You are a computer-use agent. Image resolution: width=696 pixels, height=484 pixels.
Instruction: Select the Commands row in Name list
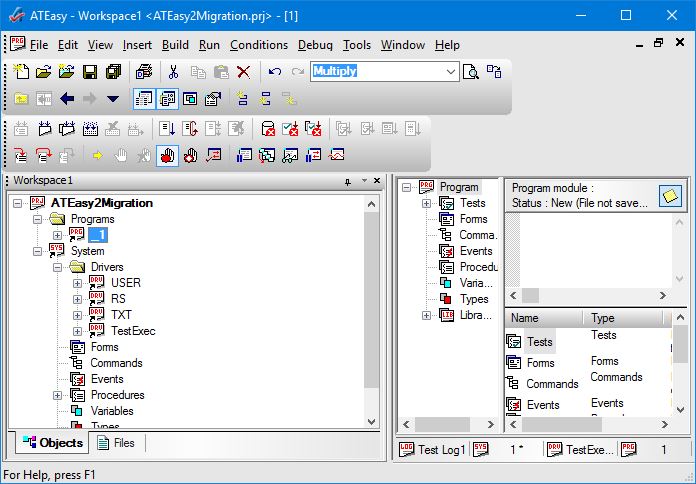[552, 384]
